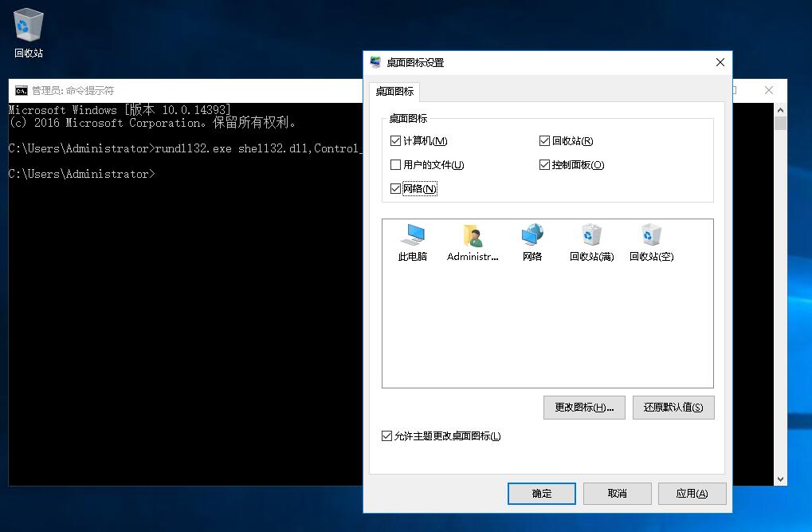Select the Administrator user folder icon
The height and width of the screenshot is (532, 812).
tap(473, 242)
